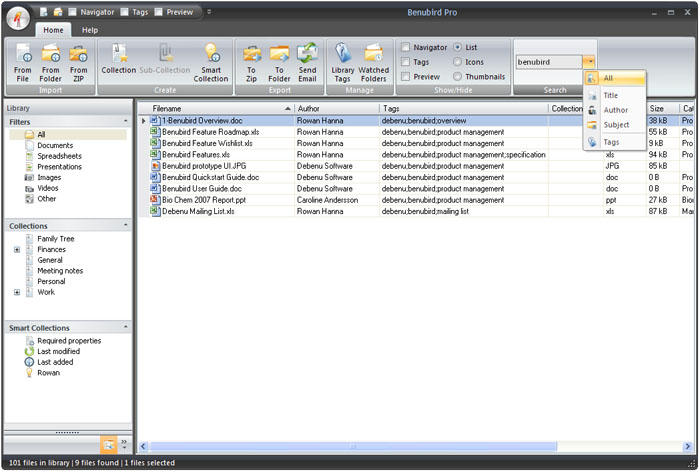
Task: Click the scrollbar left arrow
Action: [143, 446]
